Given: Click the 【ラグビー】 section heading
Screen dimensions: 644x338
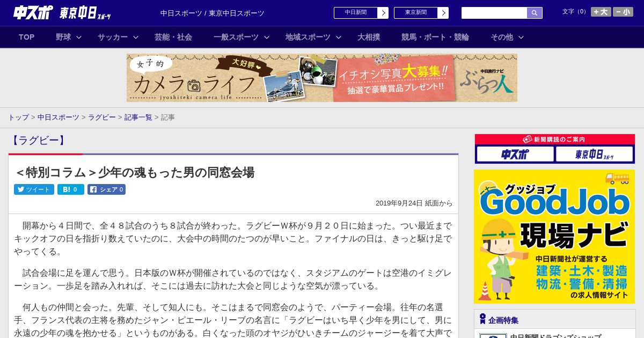Looking at the screenshot, I should pyautogui.click(x=38, y=141).
